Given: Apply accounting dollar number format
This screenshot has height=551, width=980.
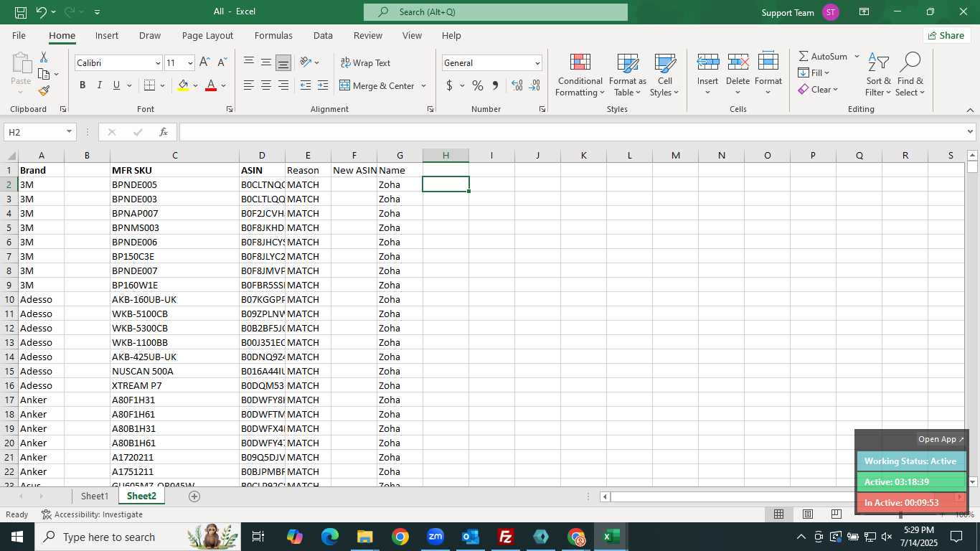Looking at the screenshot, I should click(x=450, y=85).
